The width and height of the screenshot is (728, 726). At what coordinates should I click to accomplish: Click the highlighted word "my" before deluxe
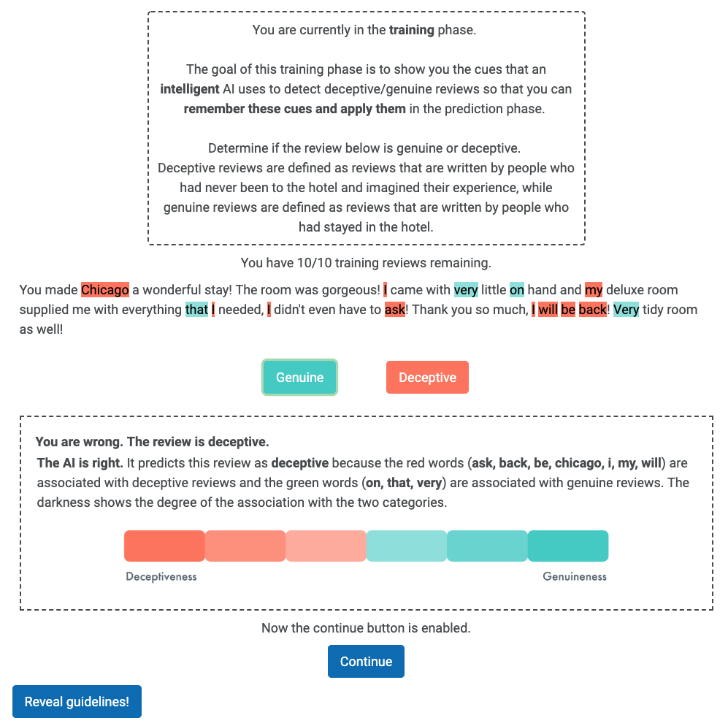click(x=594, y=290)
